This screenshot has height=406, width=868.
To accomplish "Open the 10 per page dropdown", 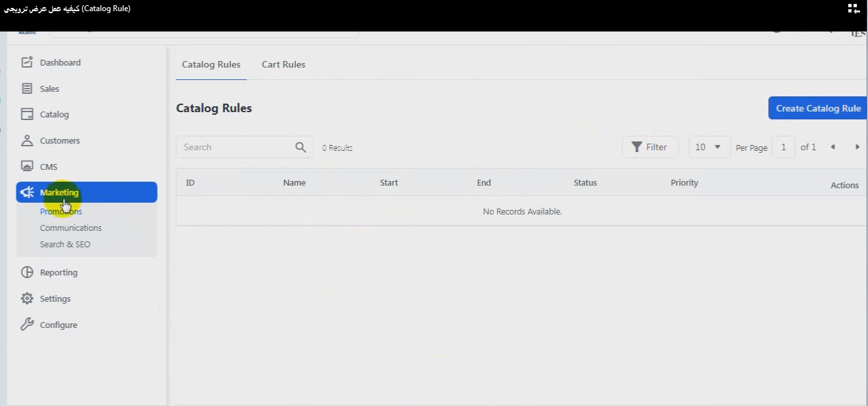I will (x=709, y=148).
